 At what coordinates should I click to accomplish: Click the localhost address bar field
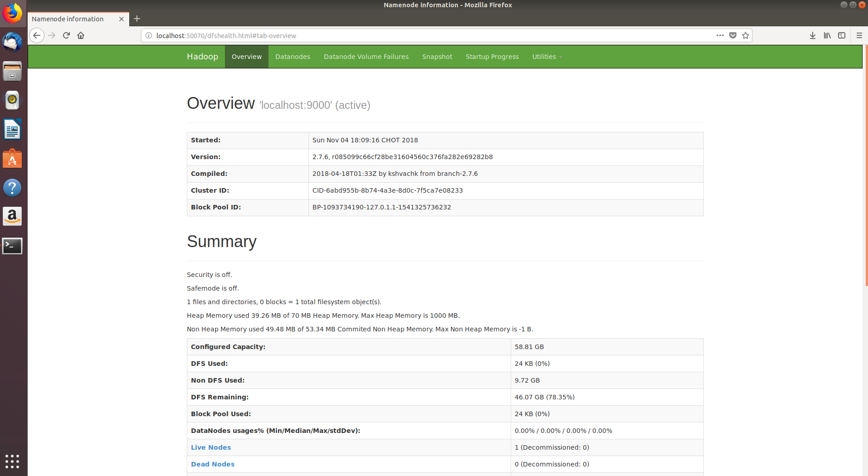(x=408, y=35)
